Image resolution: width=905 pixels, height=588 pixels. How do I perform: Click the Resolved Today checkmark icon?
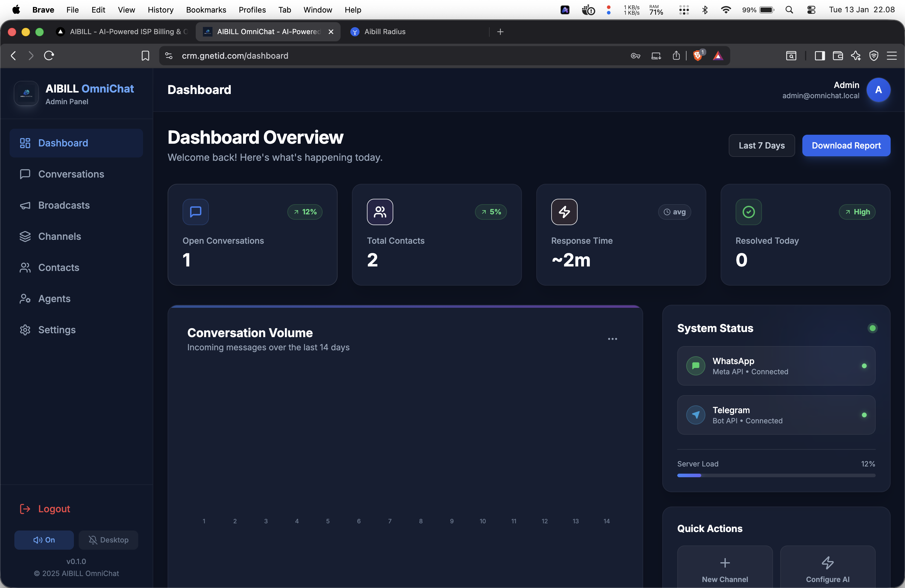pyautogui.click(x=748, y=212)
